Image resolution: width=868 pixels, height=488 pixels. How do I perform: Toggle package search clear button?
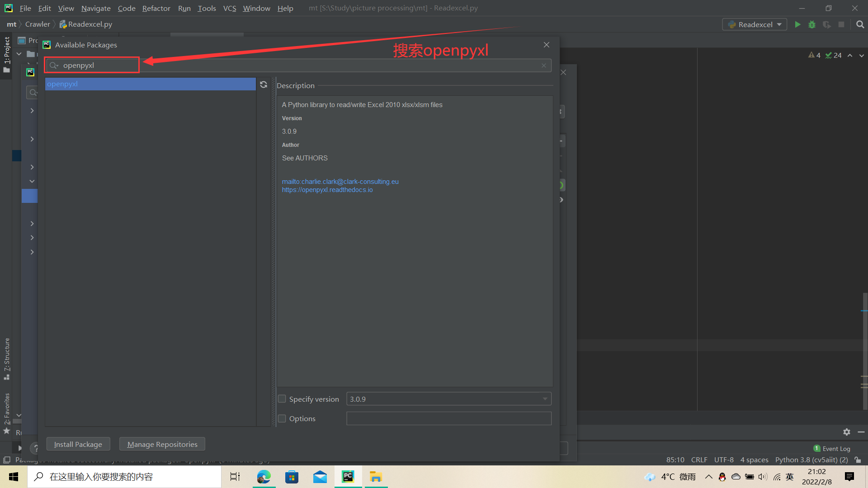[x=544, y=65]
